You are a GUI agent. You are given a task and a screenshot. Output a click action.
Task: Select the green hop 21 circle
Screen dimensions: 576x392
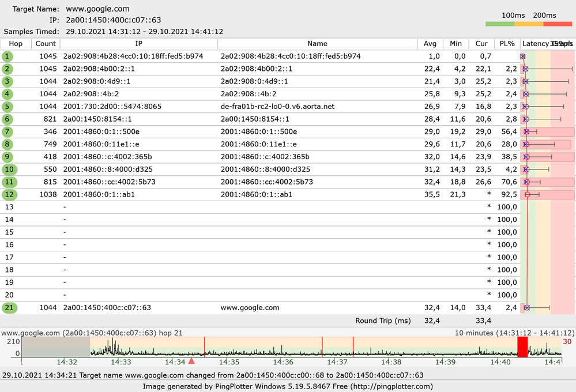point(9,308)
